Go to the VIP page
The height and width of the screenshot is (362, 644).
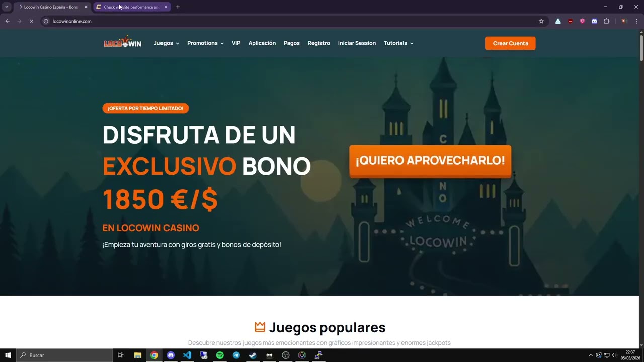236,43
